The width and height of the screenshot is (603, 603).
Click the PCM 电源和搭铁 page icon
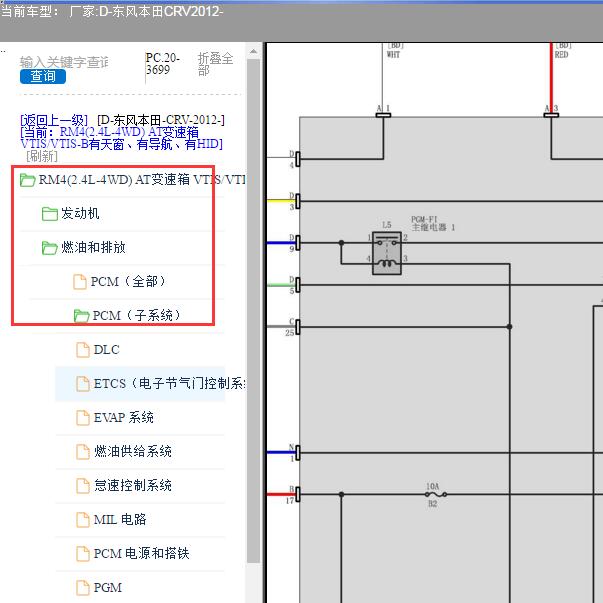point(83,553)
